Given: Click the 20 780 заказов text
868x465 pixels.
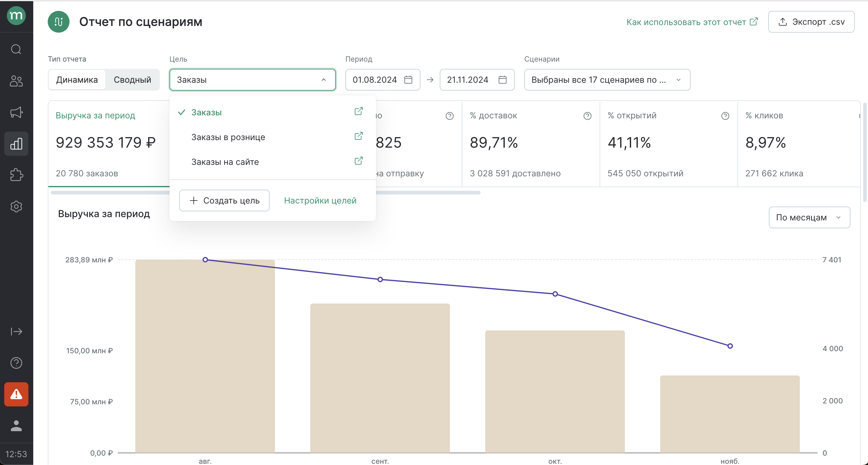Looking at the screenshot, I should point(87,173).
